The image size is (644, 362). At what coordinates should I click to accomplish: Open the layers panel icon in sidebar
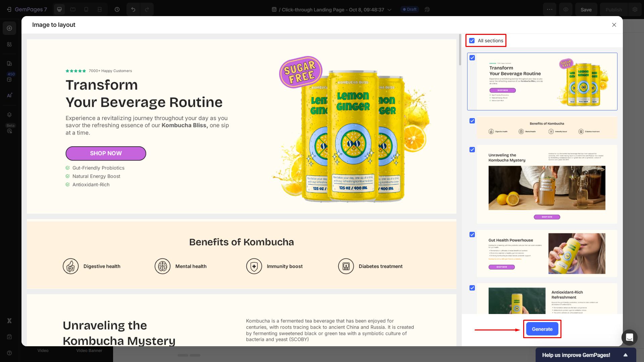tap(9, 115)
